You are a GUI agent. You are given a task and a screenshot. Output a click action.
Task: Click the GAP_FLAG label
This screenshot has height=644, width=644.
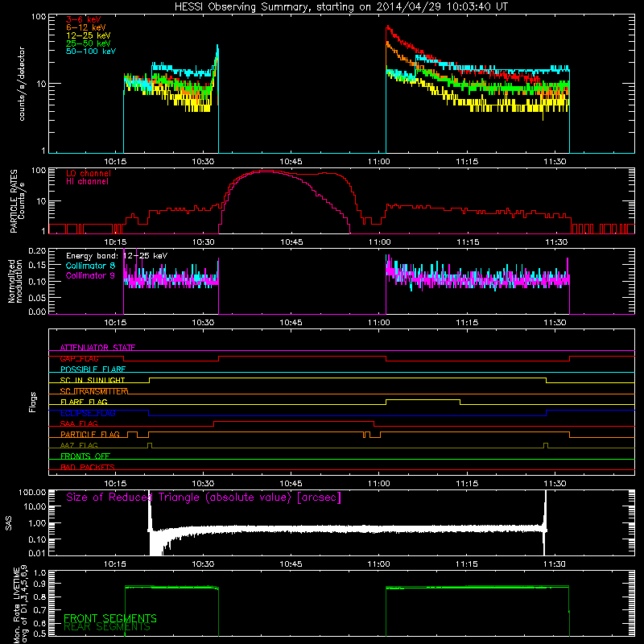(79, 358)
